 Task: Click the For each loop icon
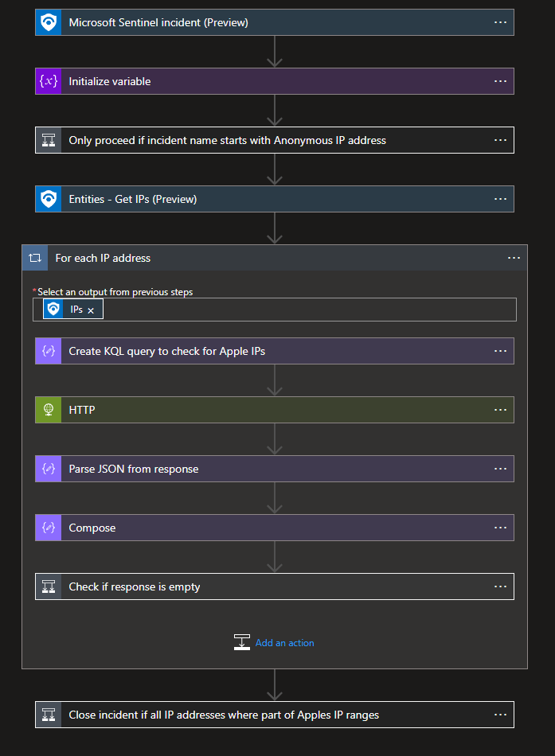click(35, 258)
